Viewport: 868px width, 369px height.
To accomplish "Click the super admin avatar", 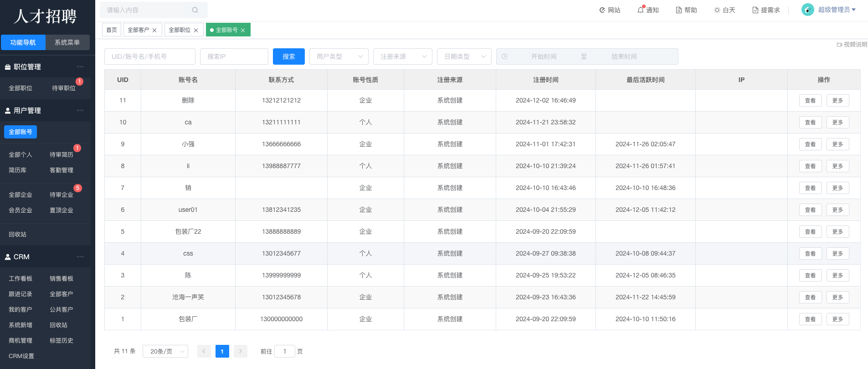I will 808,10.
